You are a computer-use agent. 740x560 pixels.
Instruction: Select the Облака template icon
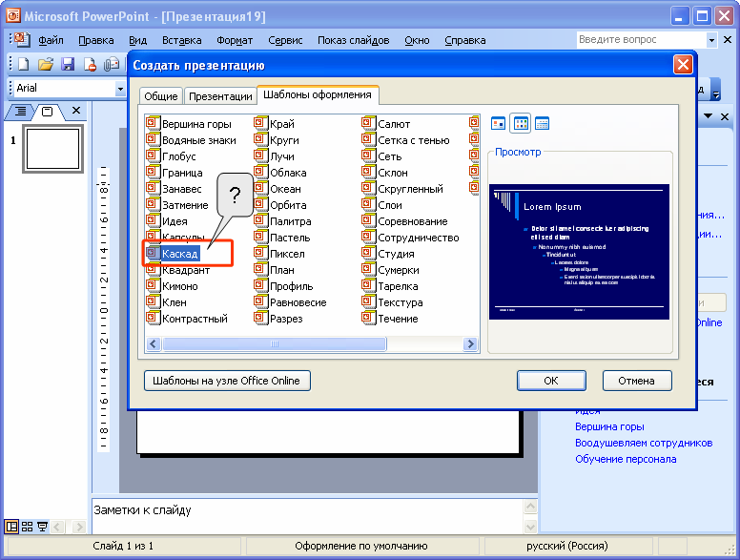[260, 172]
